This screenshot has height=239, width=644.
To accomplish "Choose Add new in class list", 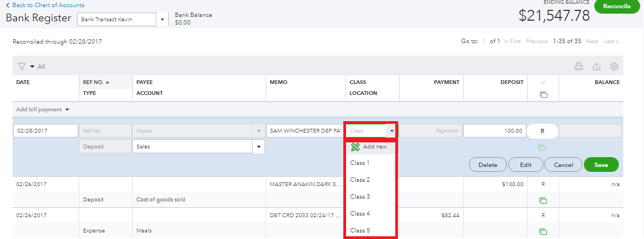I will 371,147.
